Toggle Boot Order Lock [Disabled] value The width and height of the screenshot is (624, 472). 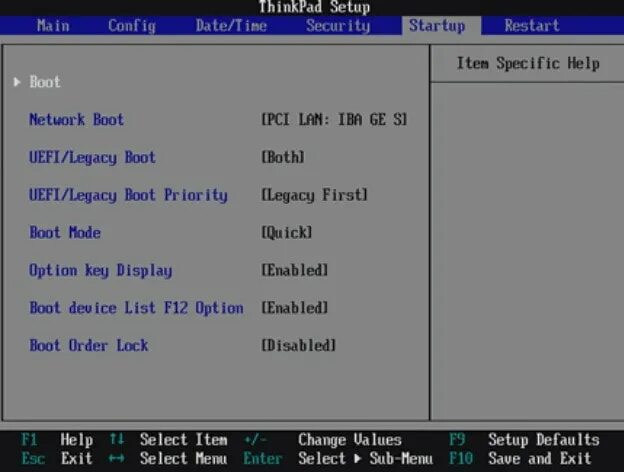point(298,345)
